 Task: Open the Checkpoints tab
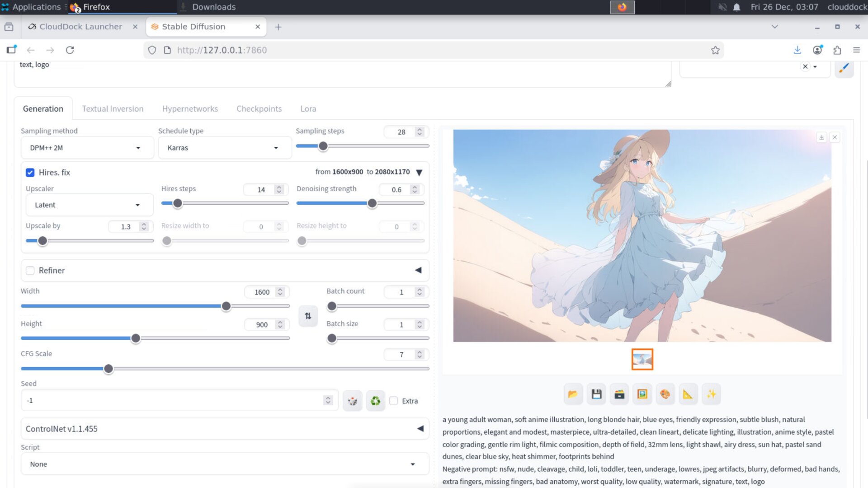coord(259,108)
